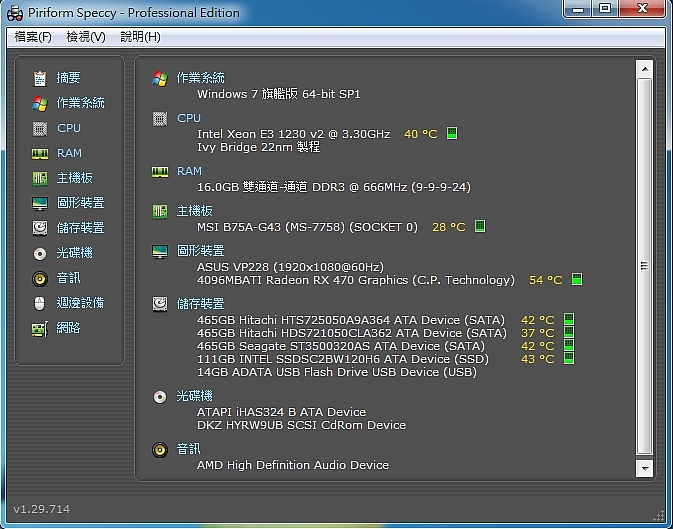The width and height of the screenshot is (673, 529).
Task: Click the 音訊 speaker icon in sidebar
Action: [x=40, y=279]
